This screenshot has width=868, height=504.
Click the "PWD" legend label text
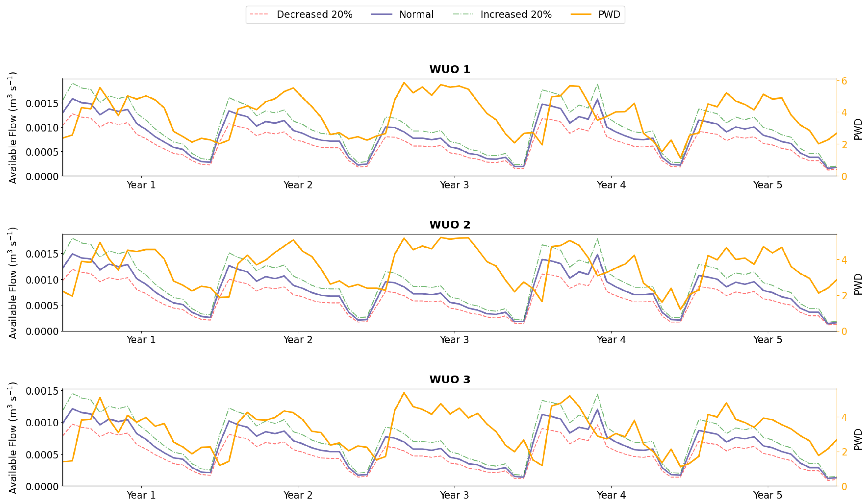coord(609,15)
